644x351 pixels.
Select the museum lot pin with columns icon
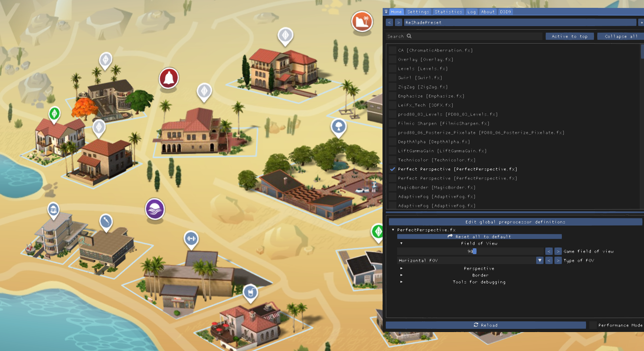click(x=53, y=211)
